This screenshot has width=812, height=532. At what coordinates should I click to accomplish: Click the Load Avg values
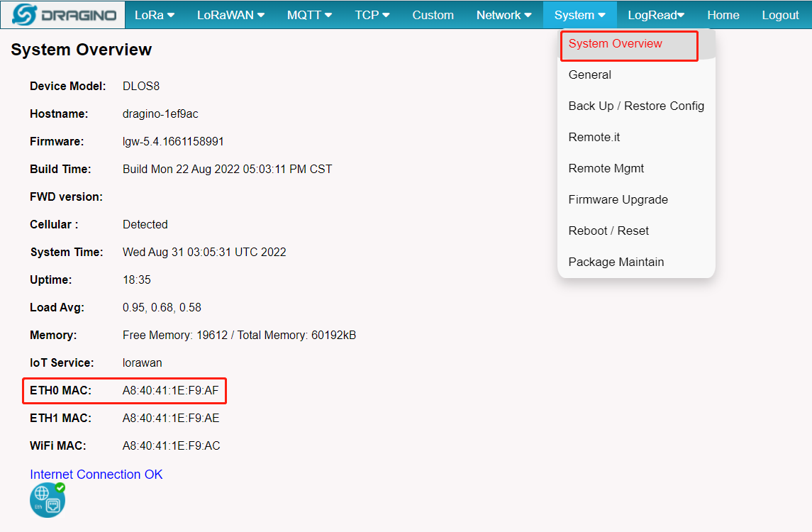click(162, 308)
